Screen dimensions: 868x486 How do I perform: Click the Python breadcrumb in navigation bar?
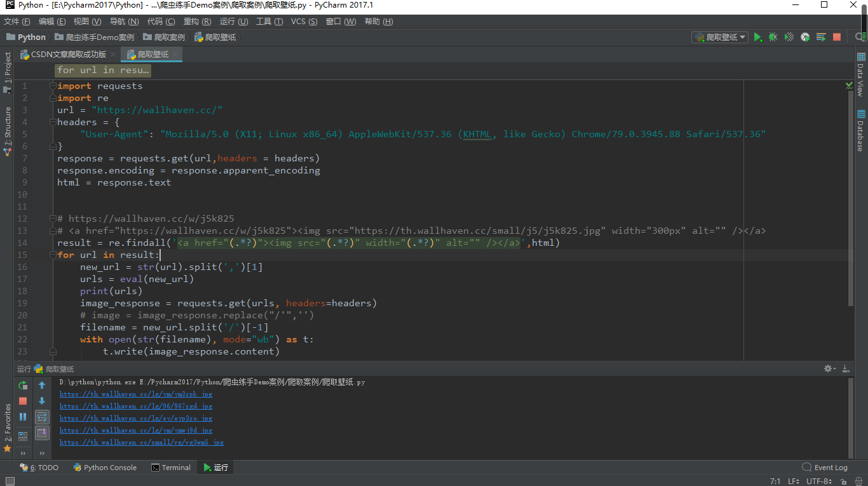pos(26,37)
